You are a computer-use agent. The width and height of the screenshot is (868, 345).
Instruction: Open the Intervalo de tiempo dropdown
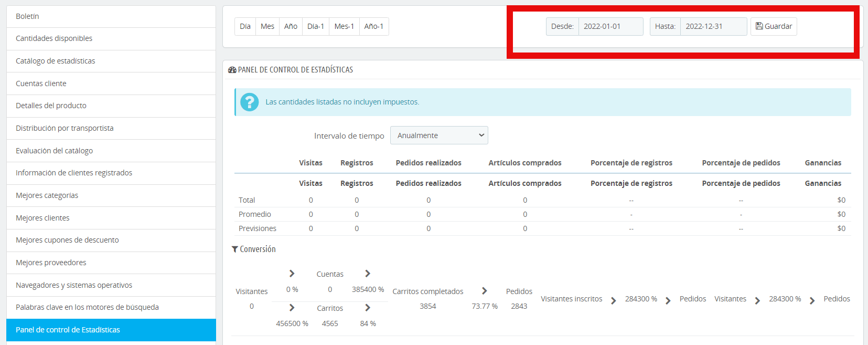pos(439,135)
